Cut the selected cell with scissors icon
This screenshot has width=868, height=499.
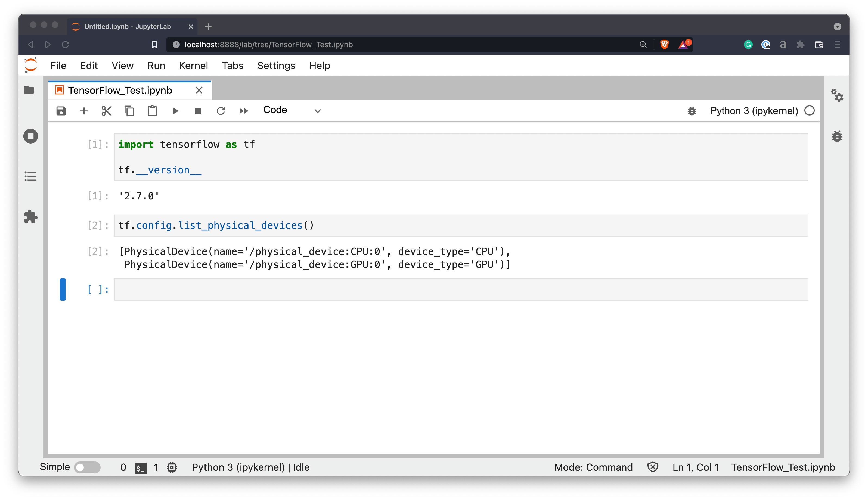click(x=106, y=111)
